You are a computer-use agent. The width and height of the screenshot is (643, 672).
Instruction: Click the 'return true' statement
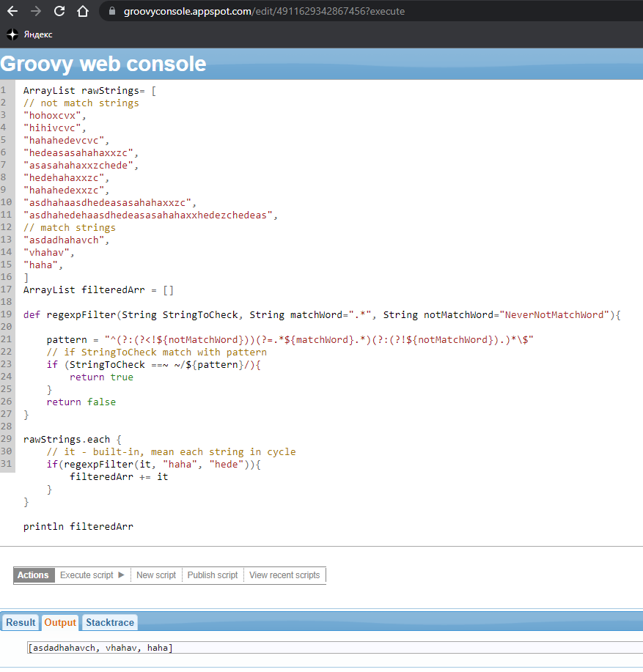(x=102, y=377)
